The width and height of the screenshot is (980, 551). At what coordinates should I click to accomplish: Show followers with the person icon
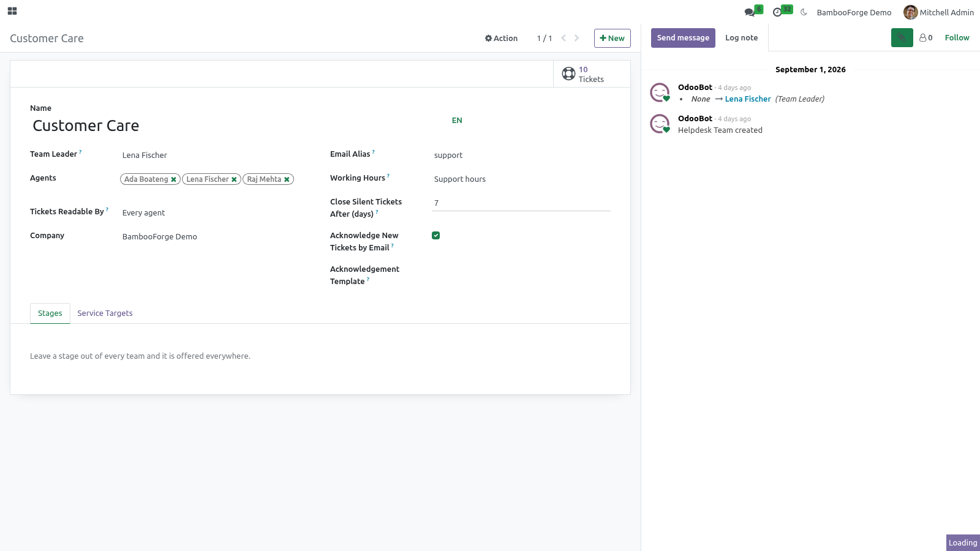(x=925, y=38)
